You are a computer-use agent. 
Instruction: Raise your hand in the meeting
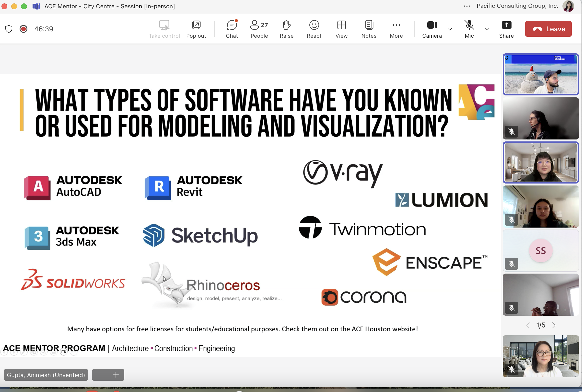pyautogui.click(x=287, y=29)
